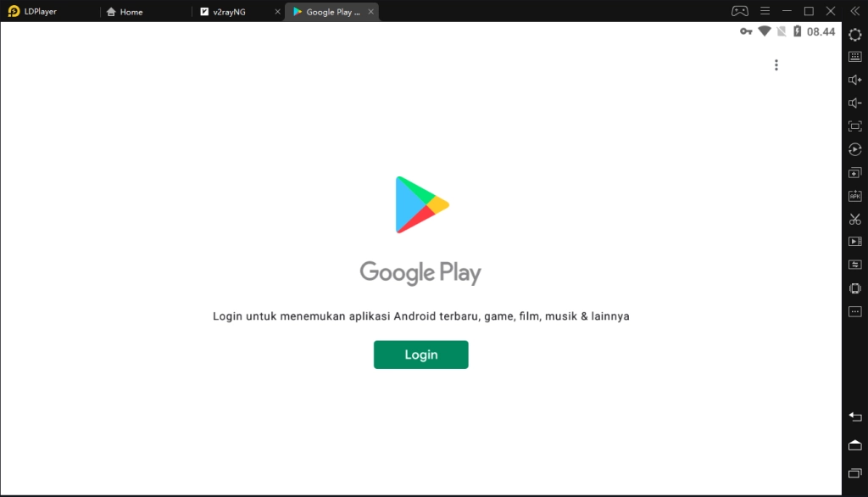This screenshot has width=868, height=497.
Task: Decrease volume using sidebar speaker icon
Action: pyautogui.click(x=854, y=103)
